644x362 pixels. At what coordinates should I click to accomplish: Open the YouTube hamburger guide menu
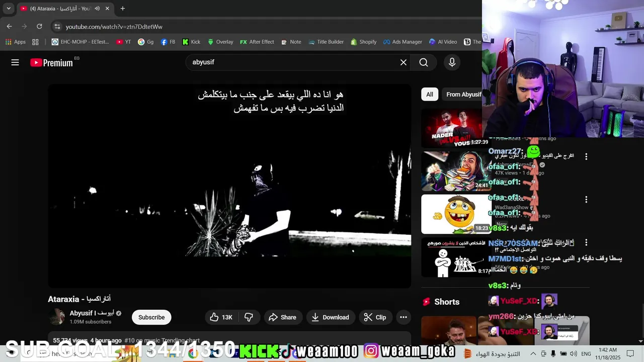(x=15, y=62)
